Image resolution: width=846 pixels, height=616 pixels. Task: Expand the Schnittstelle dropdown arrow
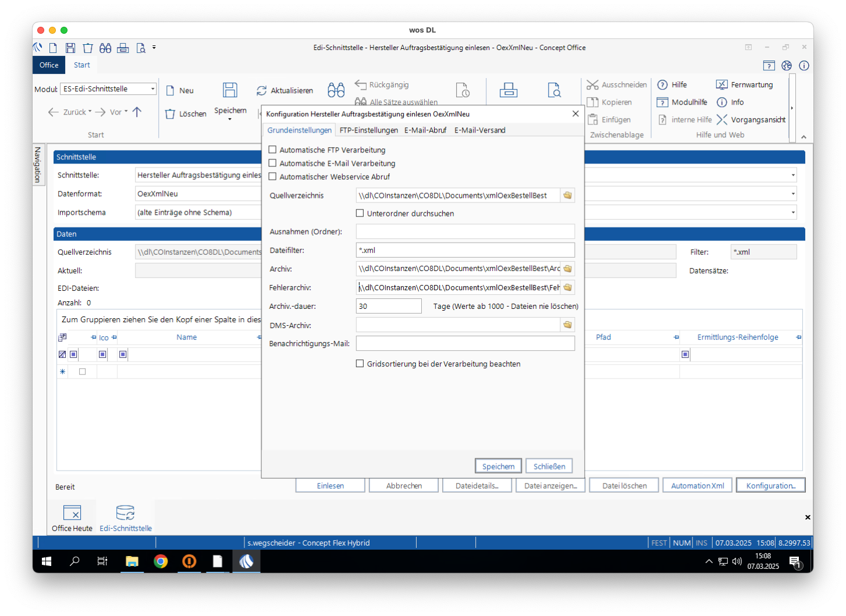coord(793,175)
